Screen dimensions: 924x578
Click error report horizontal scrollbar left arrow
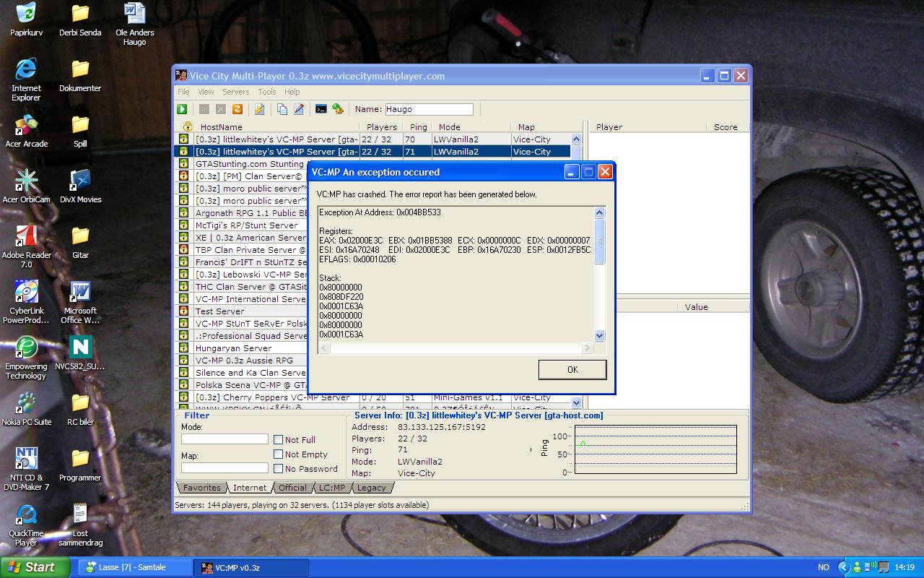324,348
